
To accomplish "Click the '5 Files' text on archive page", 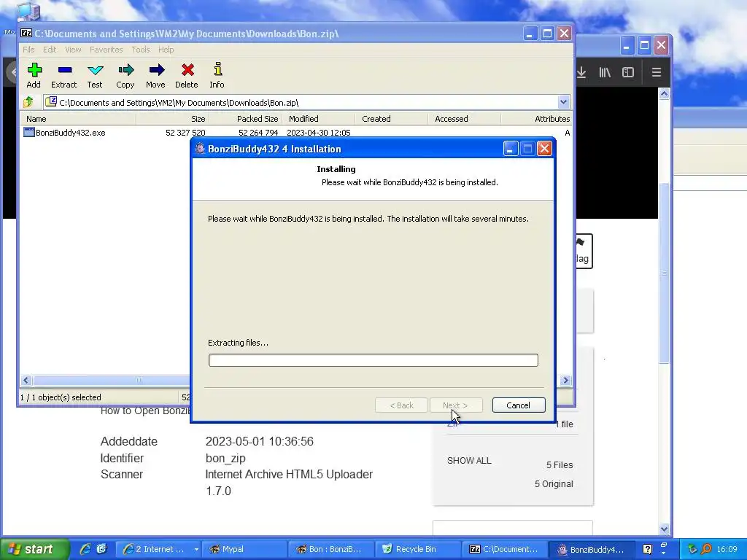I will [560, 465].
